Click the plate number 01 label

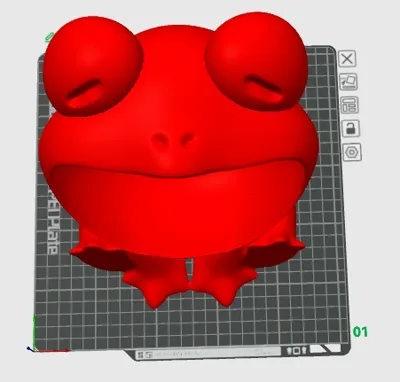coord(360,332)
